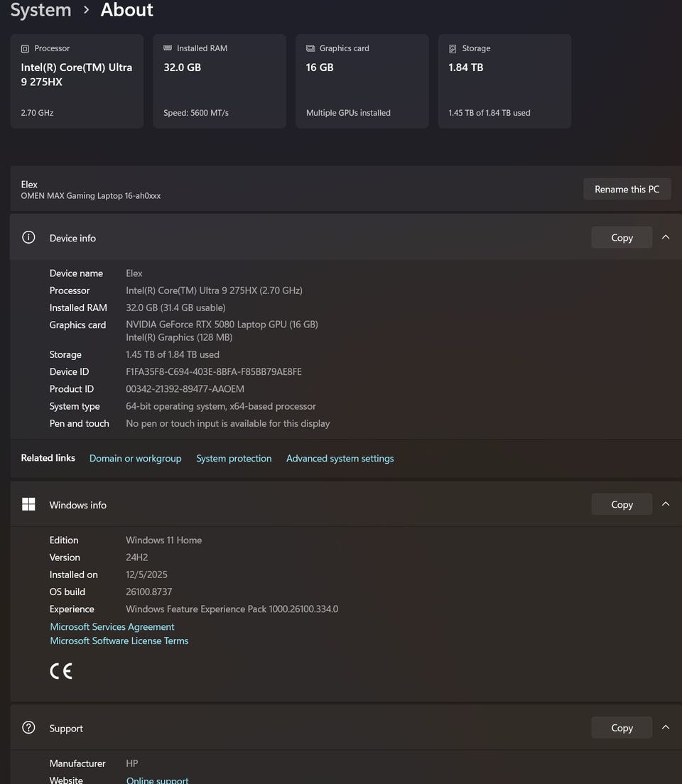Click the CE certification mark

[x=61, y=671]
